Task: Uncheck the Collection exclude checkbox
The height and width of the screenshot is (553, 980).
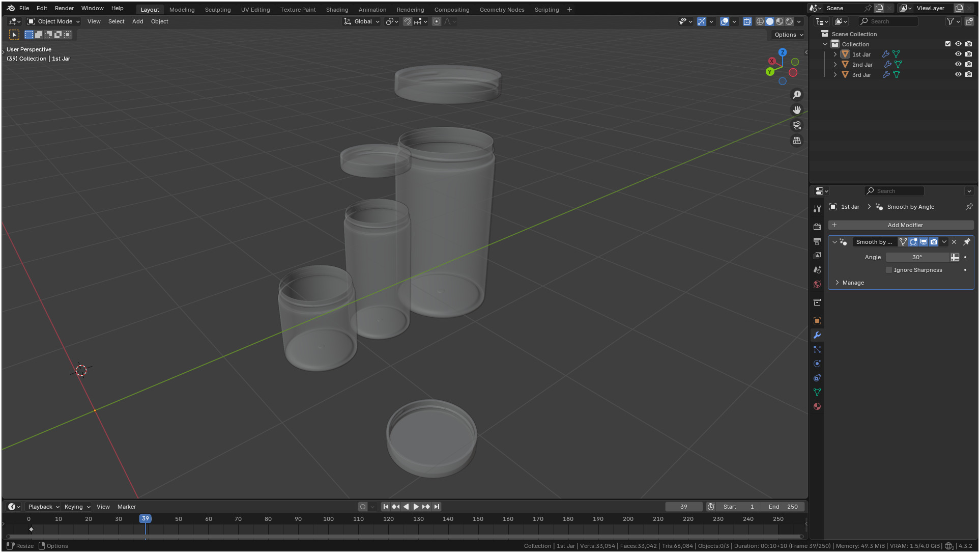Action: (x=948, y=44)
